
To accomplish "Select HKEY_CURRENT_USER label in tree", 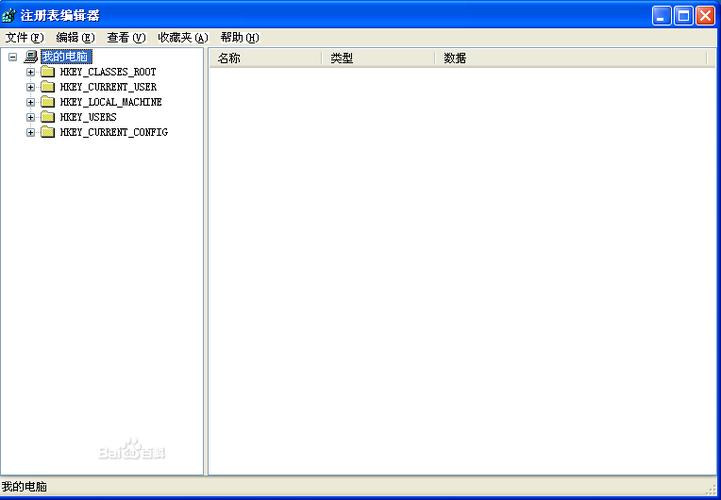I will [108, 87].
